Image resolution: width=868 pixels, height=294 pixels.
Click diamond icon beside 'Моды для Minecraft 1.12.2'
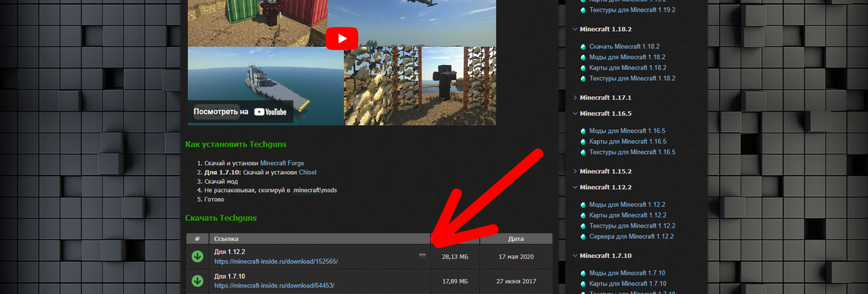pyautogui.click(x=583, y=205)
